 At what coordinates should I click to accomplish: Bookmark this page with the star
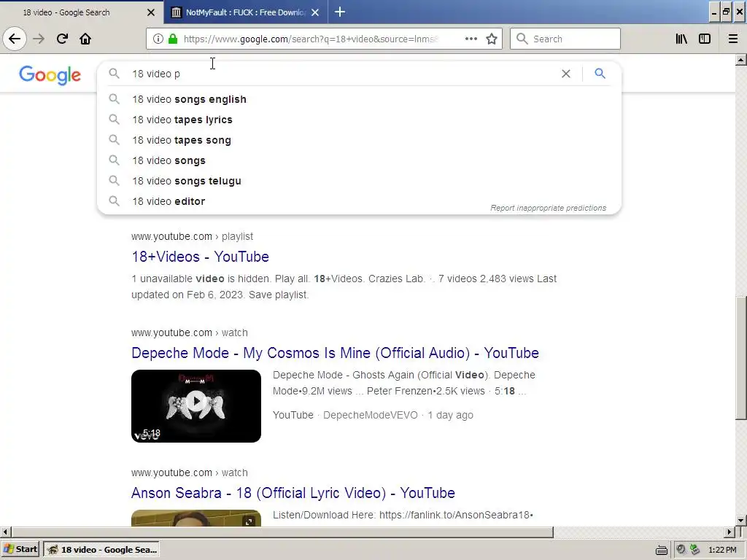tap(492, 39)
